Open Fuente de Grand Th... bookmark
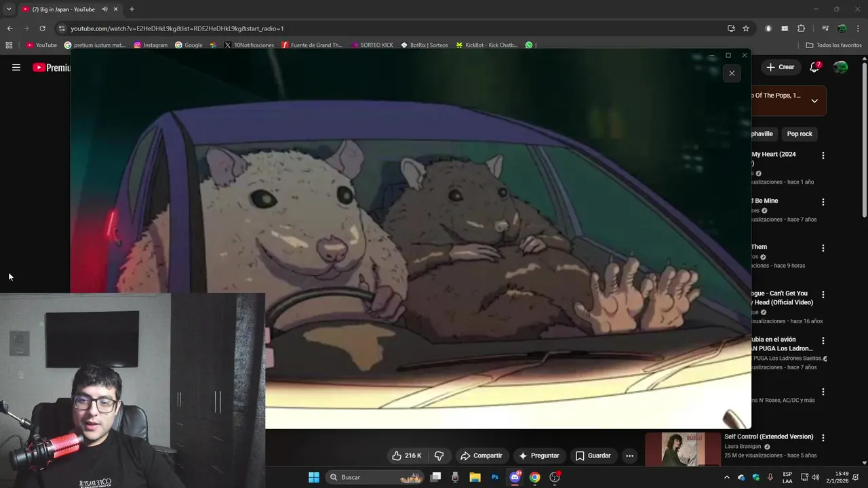This screenshot has height=488, width=868. point(312,45)
